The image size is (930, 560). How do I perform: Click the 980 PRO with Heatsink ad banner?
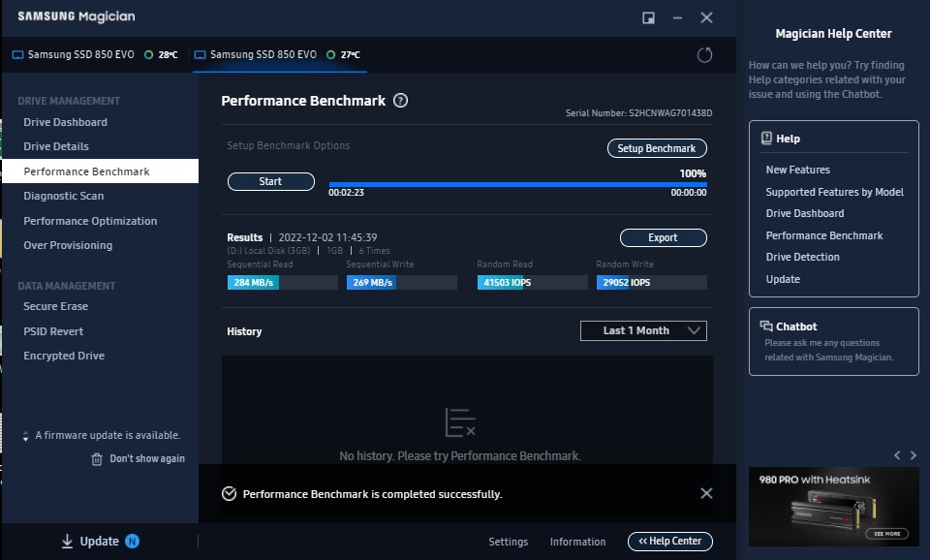tap(833, 506)
